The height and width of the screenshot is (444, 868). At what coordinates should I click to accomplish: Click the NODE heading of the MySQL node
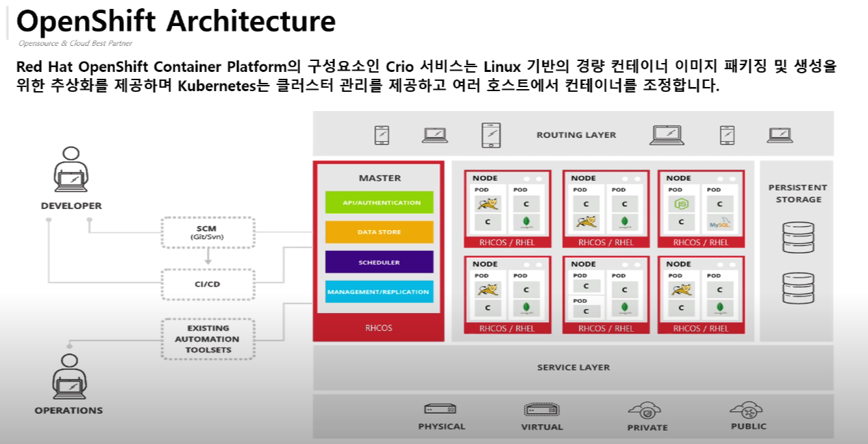[x=678, y=178]
